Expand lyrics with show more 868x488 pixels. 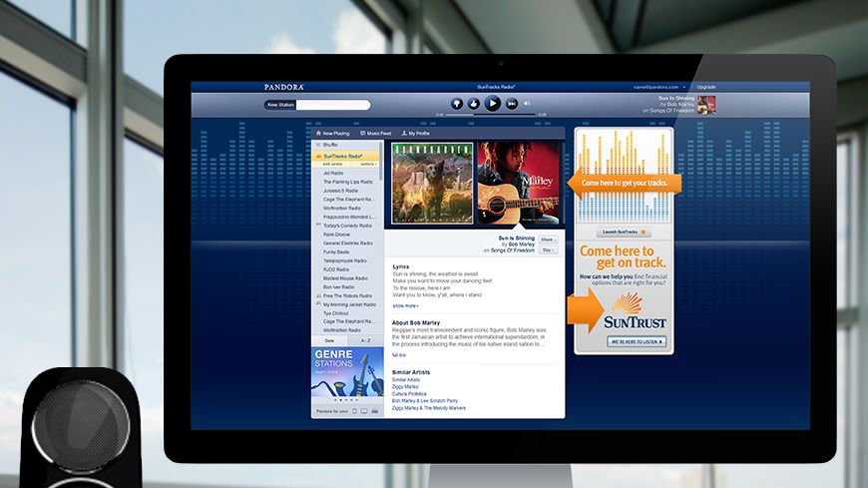[x=405, y=305]
